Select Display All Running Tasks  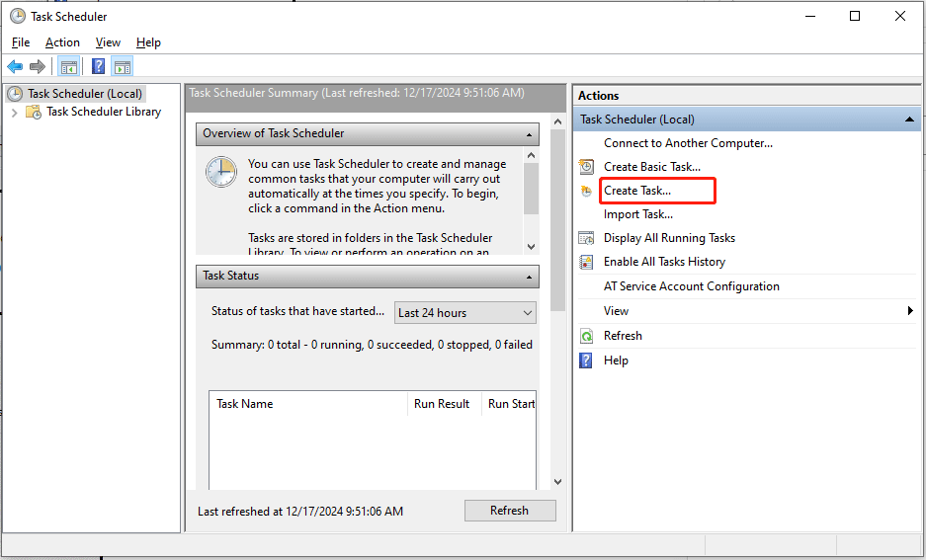(x=669, y=238)
